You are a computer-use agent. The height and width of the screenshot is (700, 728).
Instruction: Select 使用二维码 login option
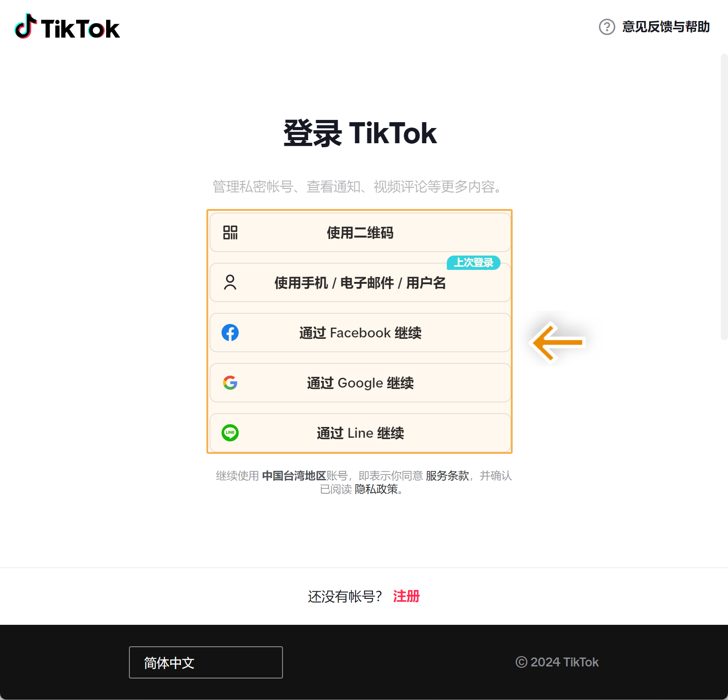360,233
